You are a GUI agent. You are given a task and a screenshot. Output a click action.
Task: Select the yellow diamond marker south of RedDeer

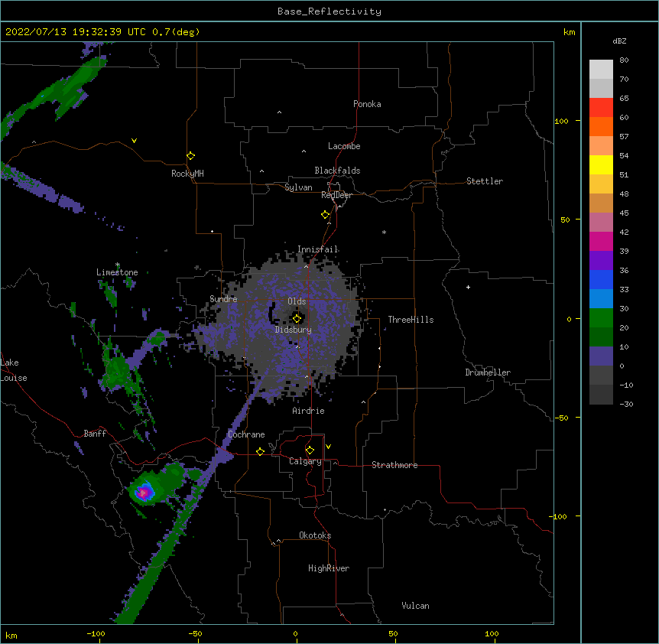tap(326, 215)
